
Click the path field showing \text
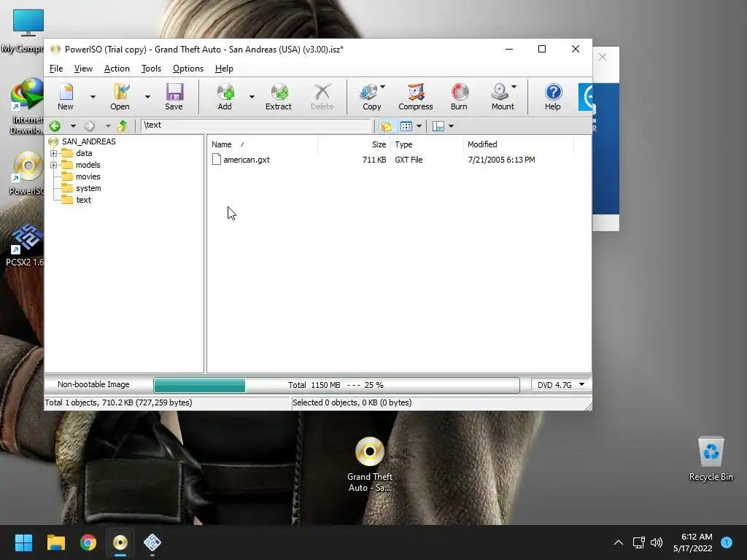pyautogui.click(x=256, y=125)
